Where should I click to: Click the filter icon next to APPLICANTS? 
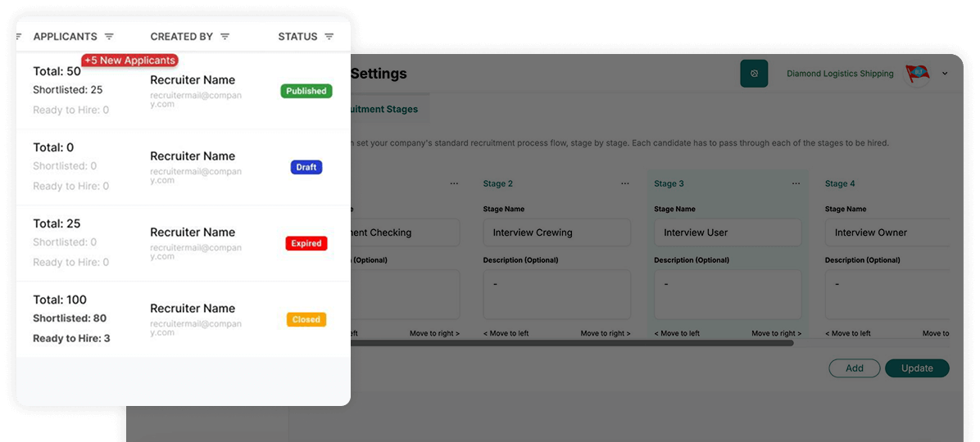pyautogui.click(x=109, y=37)
